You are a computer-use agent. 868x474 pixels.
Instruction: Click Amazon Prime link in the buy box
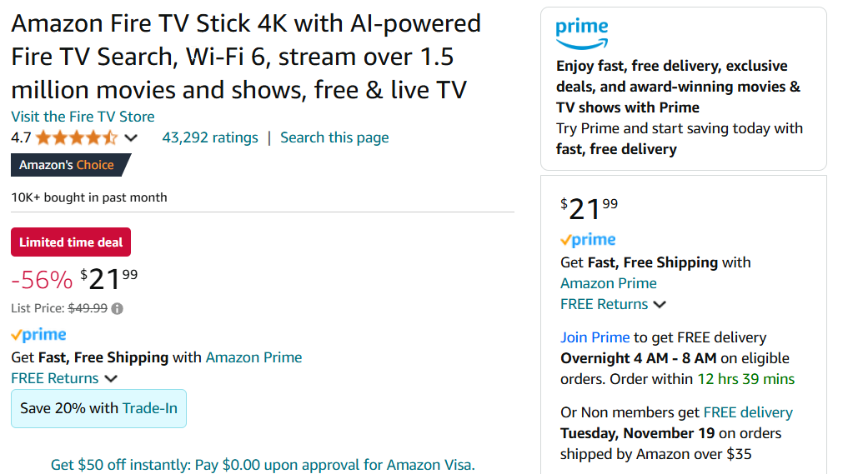(608, 283)
